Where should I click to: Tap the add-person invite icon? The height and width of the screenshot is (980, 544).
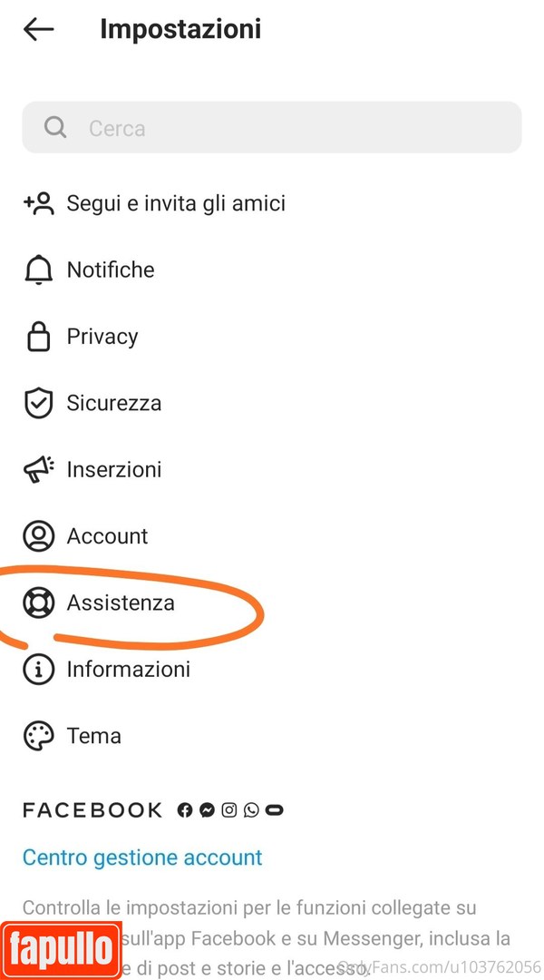click(x=39, y=203)
